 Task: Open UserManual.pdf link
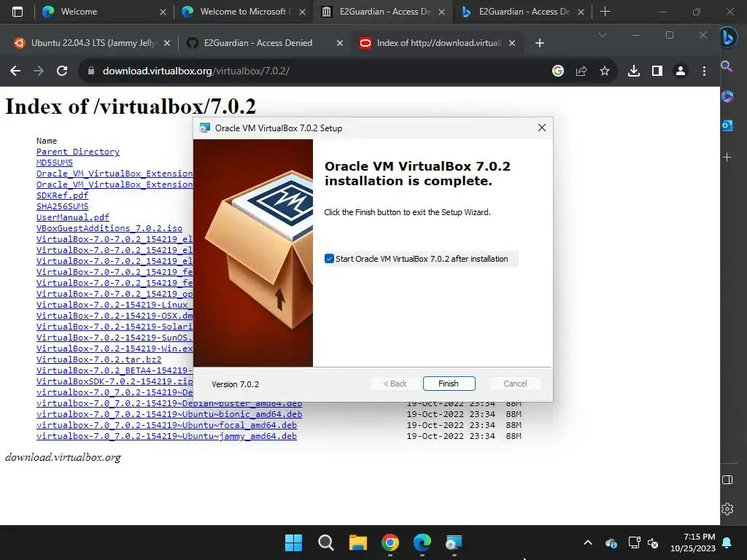(73, 217)
